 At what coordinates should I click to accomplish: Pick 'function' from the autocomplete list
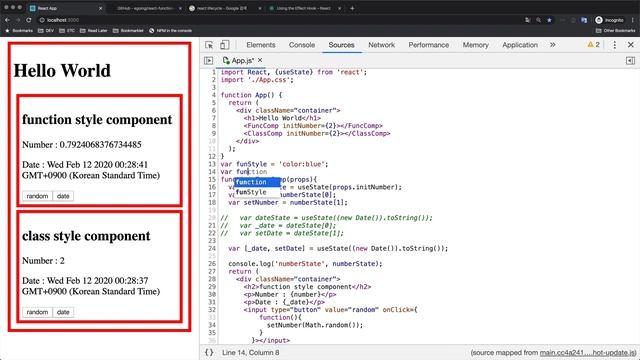(x=257, y=182)
